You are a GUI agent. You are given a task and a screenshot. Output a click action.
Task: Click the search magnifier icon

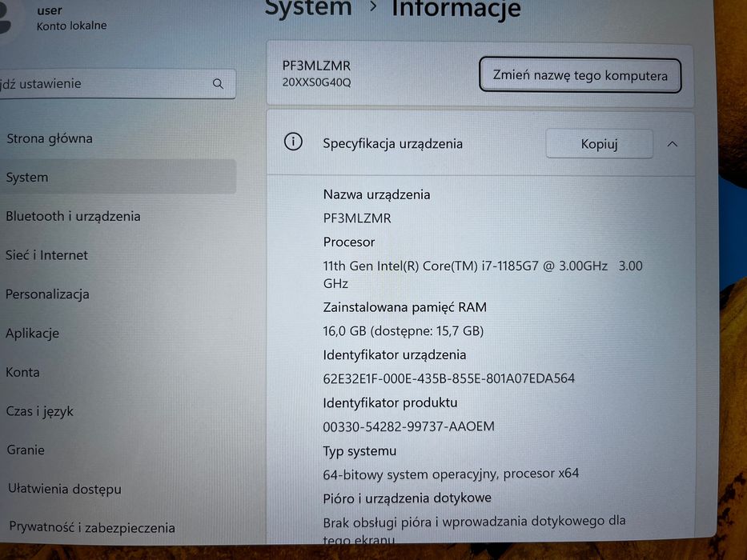218,84
